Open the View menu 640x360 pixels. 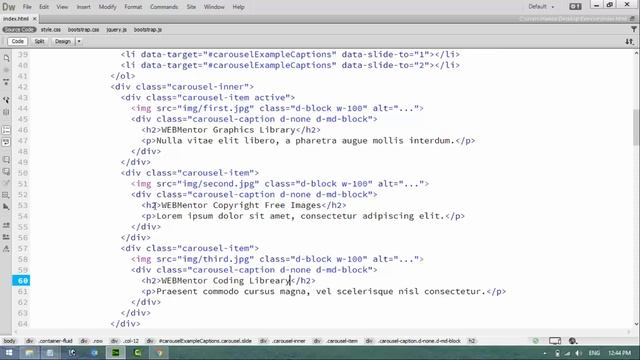point(62,7)
